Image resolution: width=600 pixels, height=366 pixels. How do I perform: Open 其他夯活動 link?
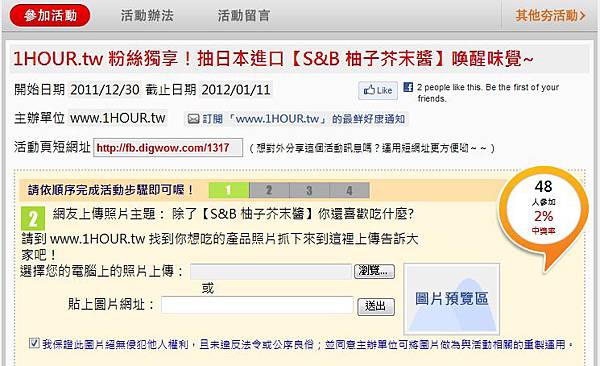(550, 16)
